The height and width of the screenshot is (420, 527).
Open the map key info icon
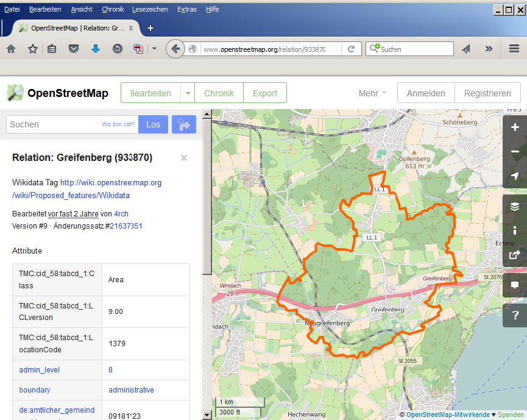tap(515, 230)
